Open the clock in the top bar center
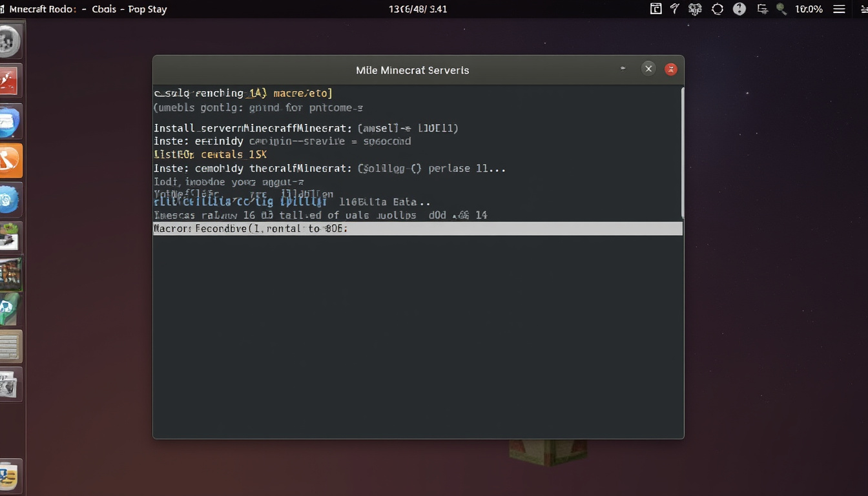868x496 pixels. tap(418, 9)
